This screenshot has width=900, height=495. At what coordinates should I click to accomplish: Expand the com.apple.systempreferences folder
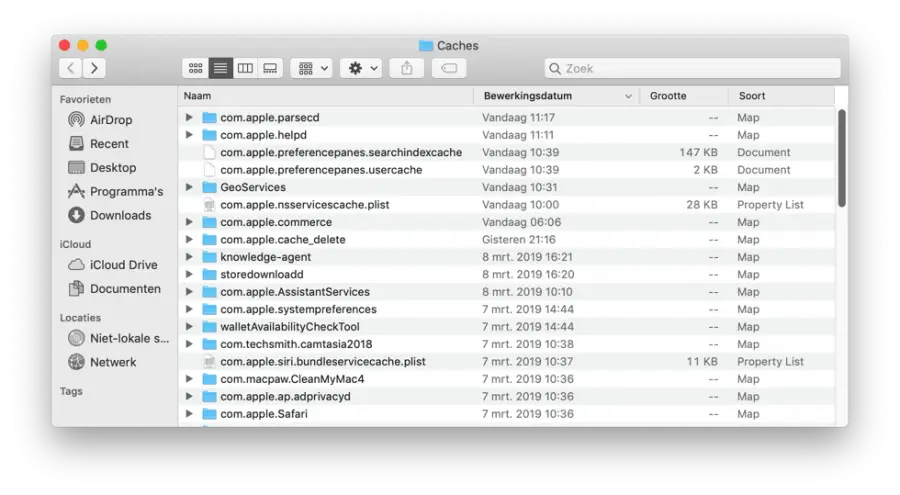point(189,309)
